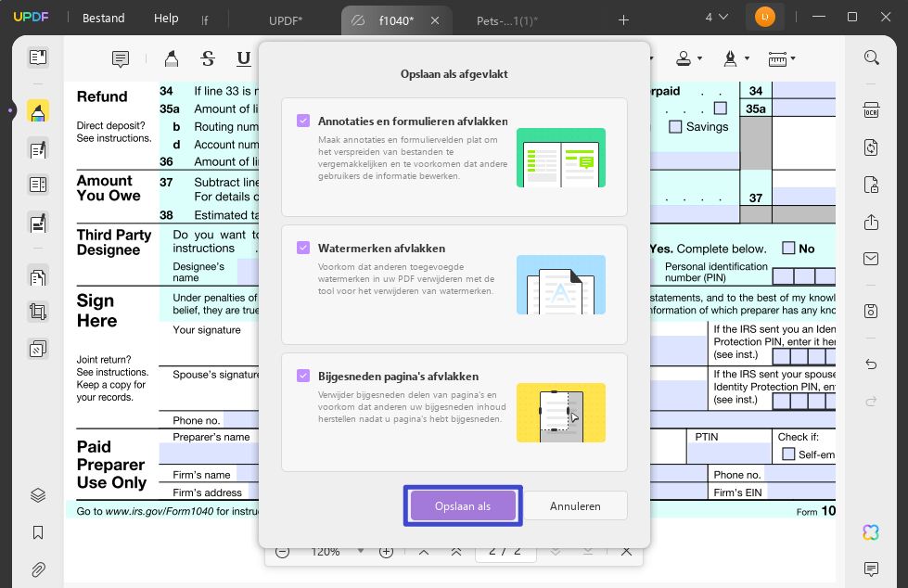Viewport: 908px width, 588px height.
Task: Select the highlighter Comment mode icon
Action: (38, 111)
